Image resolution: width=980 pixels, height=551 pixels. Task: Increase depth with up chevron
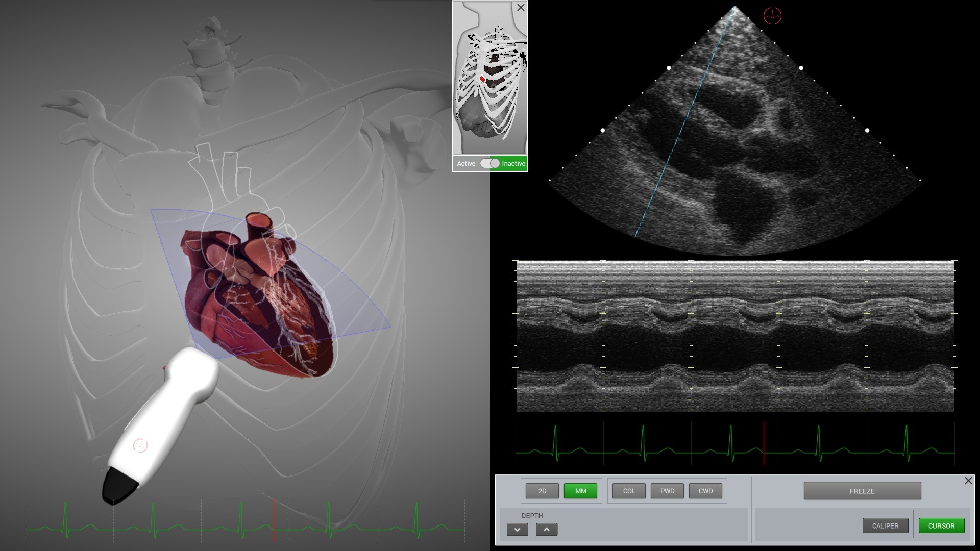(546, 529)
